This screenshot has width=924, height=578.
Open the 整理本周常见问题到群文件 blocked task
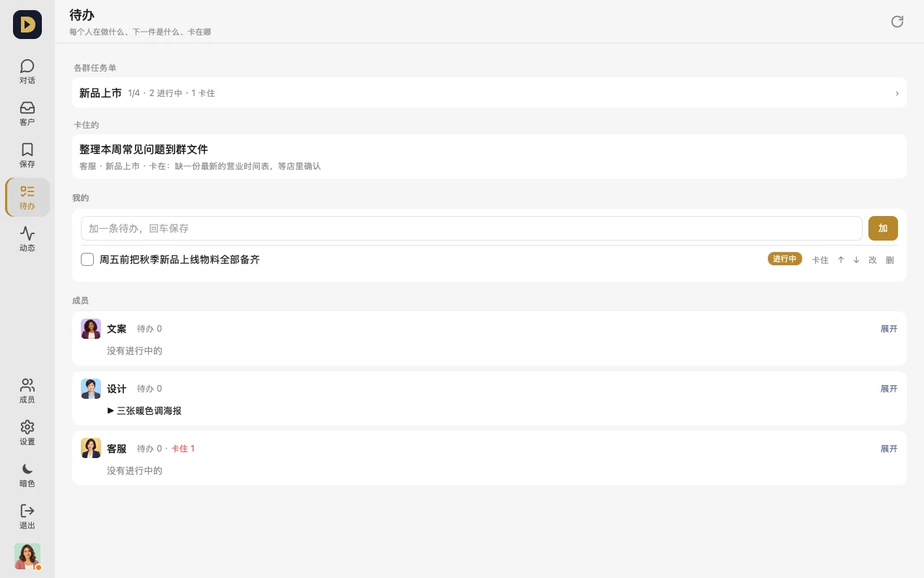[489, 156]
